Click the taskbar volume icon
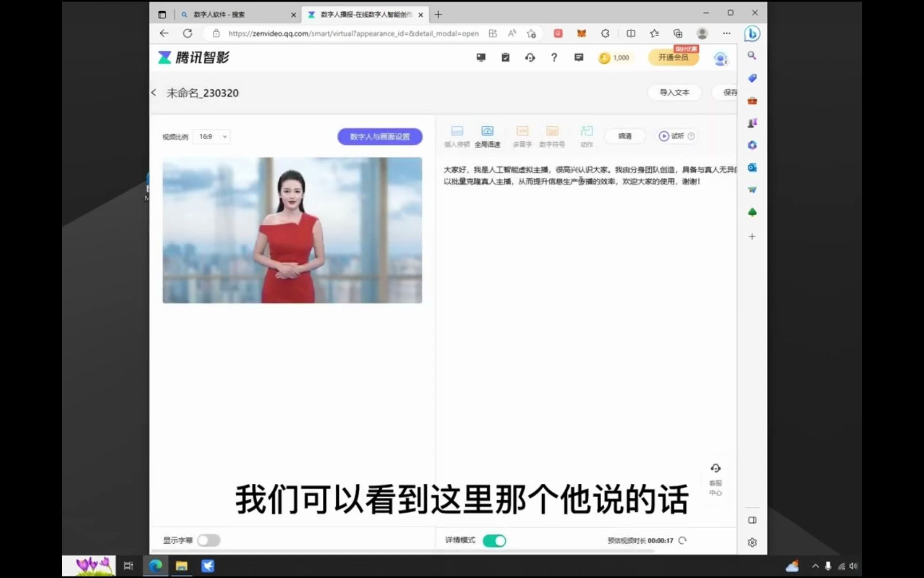 (x=853, y=566)
